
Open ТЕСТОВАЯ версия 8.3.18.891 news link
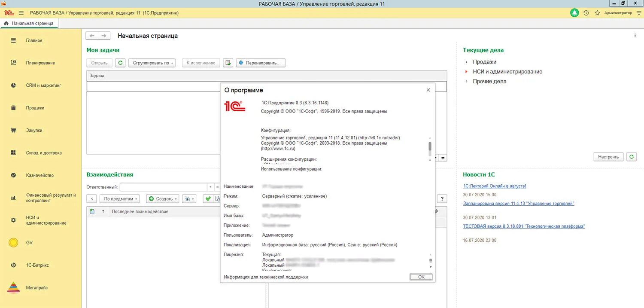pyautogui.click(x=524, y=226)
